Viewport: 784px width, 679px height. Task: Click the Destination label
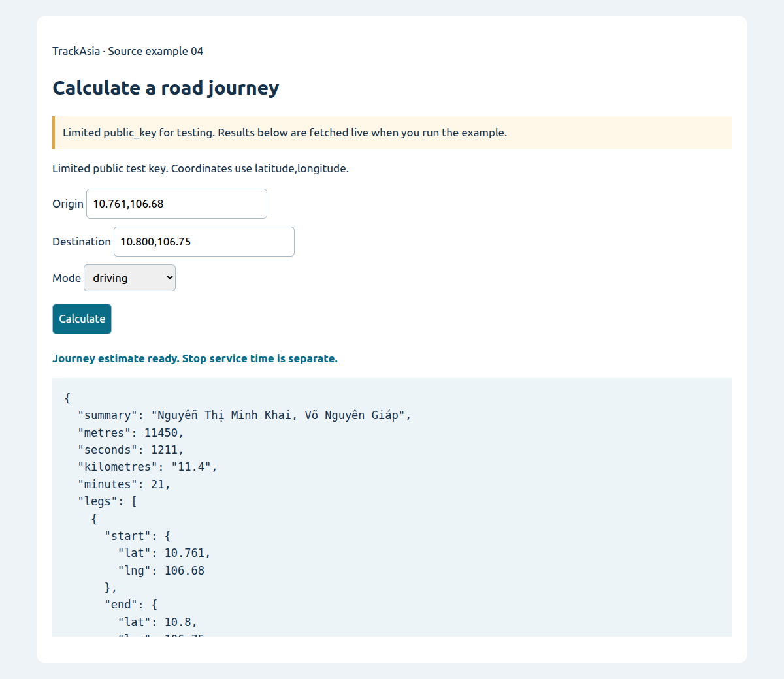click(82, 242)
